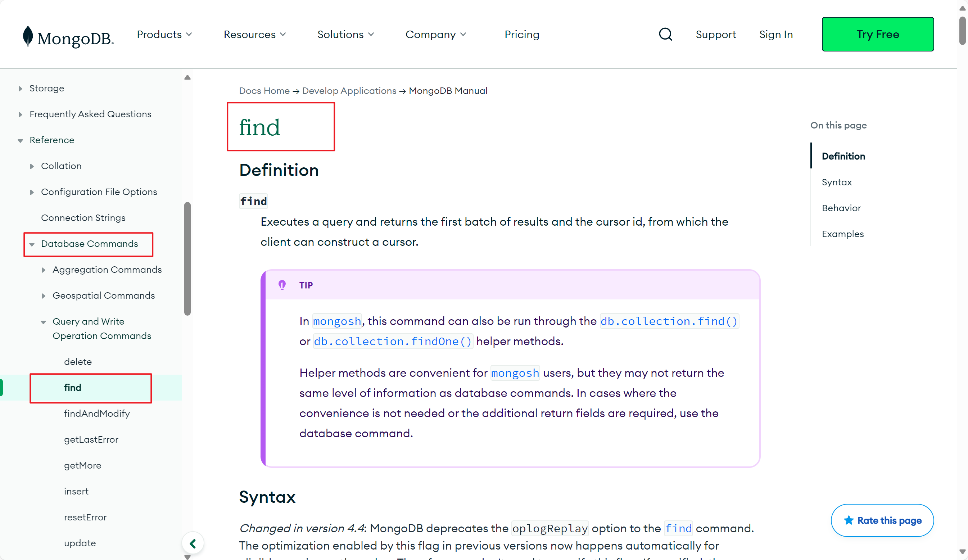Toggle the Reference section in sidebar
The height and width of the screenshot is (560, 968).
tap(20, 139)
